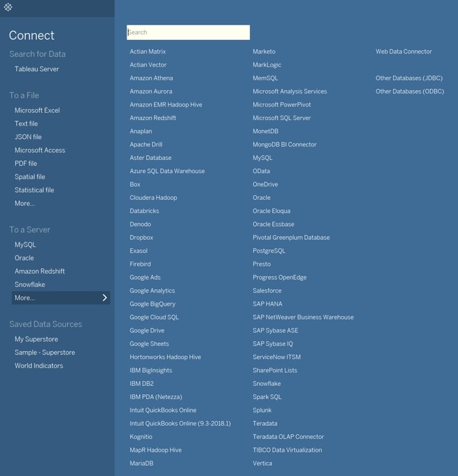The width and height of the screenshot is (458, 476).
Task: Select MariaDB connector
Action: pos(142,463)
